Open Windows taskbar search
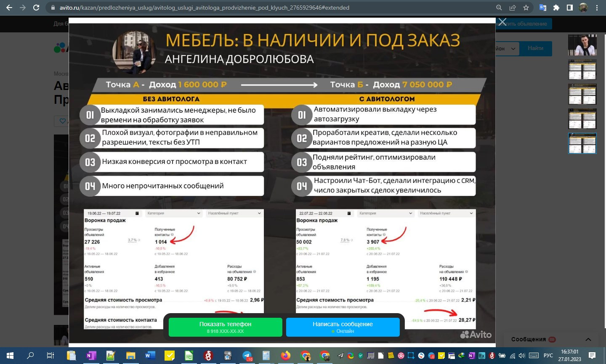This screenshot has height=364, width=606. tap(30, 356)
